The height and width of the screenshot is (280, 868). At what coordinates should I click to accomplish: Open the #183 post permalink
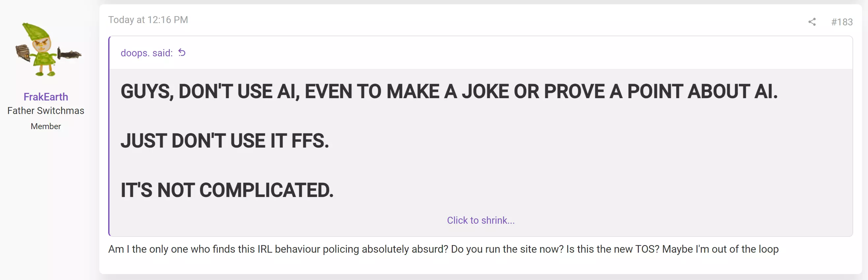[841, 22]
